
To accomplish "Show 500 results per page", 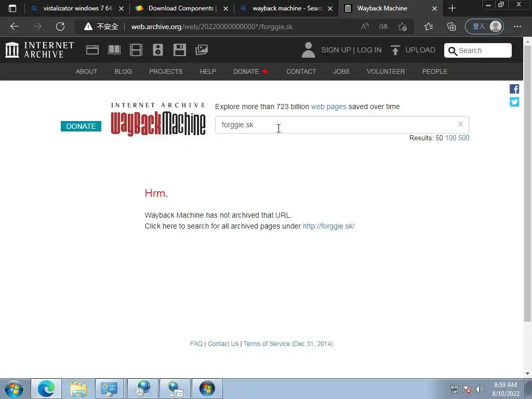I will coord(464,138).
